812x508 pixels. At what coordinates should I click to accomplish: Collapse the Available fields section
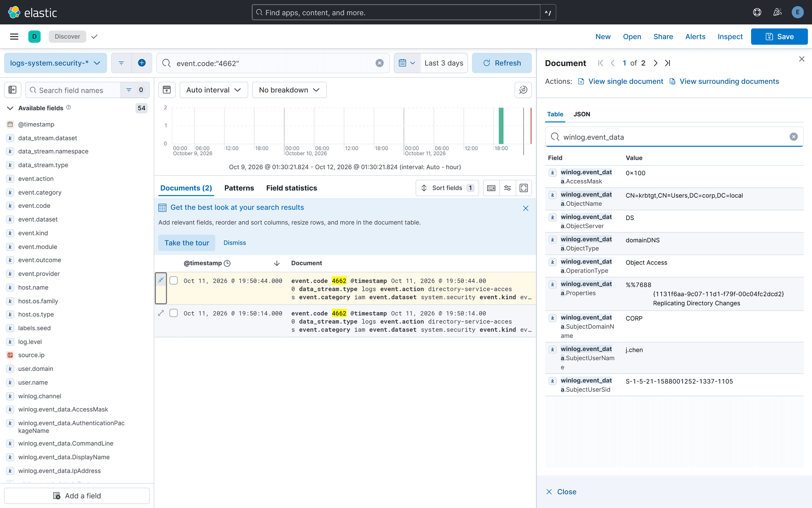10,108
